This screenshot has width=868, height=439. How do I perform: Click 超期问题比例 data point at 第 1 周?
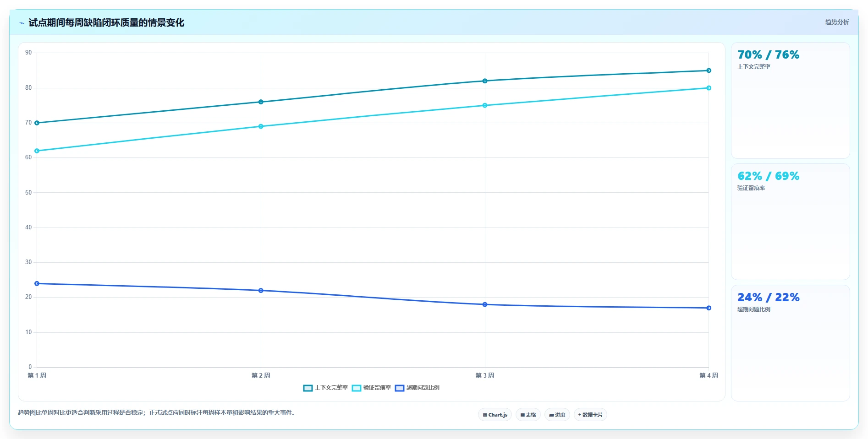pyautogui.click(x=37, y=283)
